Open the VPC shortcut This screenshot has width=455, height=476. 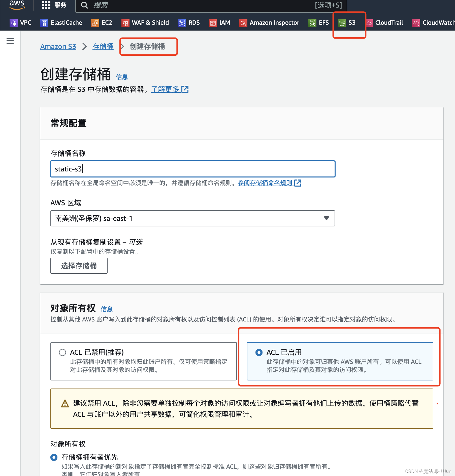[x=21, y=23]
